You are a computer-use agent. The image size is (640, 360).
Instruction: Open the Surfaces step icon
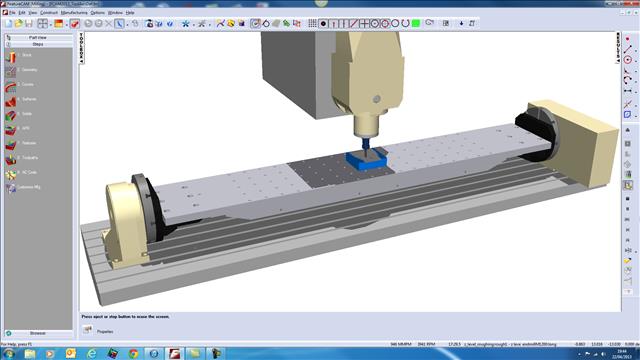11,101
